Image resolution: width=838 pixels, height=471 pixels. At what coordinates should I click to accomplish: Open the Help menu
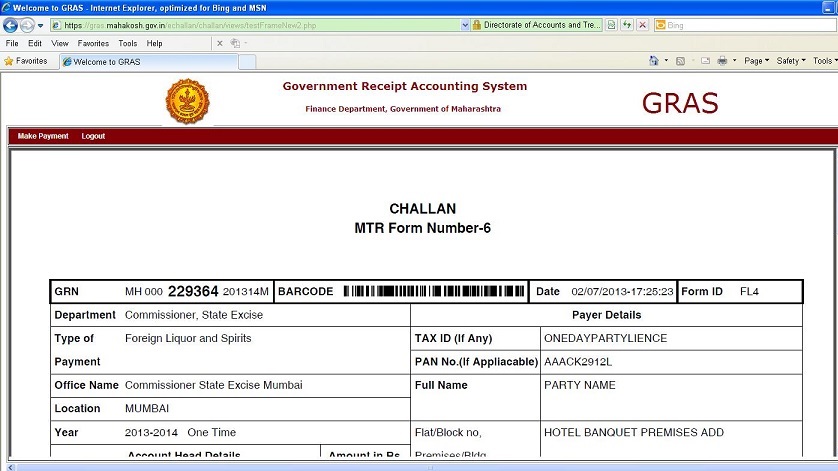(x=154, y=43)
